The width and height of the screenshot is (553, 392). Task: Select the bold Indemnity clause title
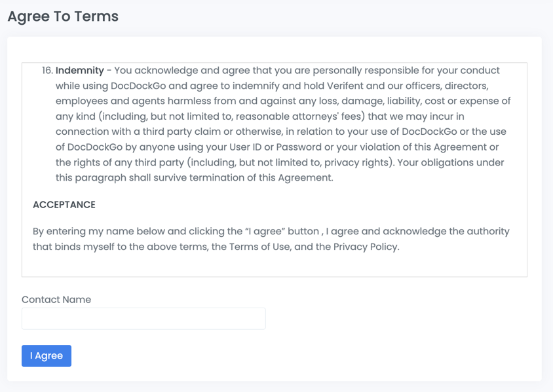click(x=79, y=71)
